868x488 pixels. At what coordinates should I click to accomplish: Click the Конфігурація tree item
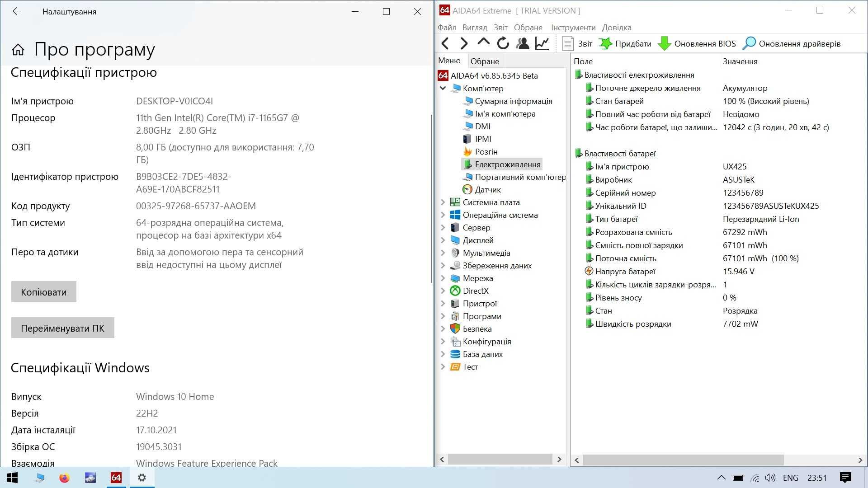click(x=486, y=341)
